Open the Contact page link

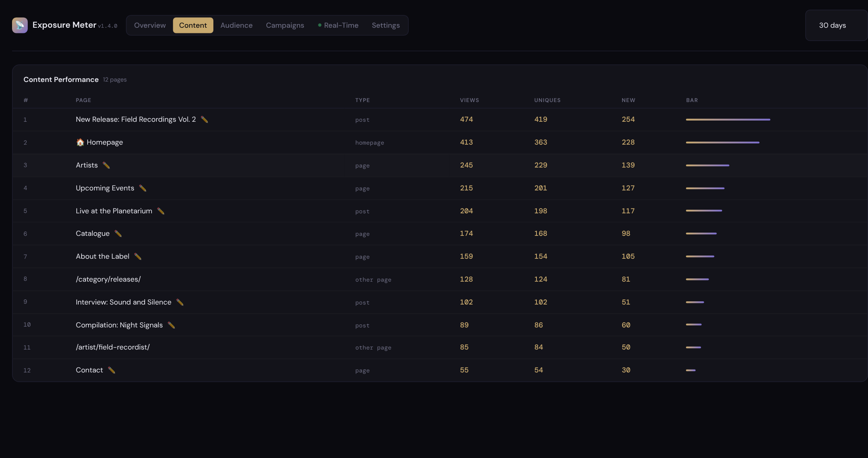coord(89,370)
